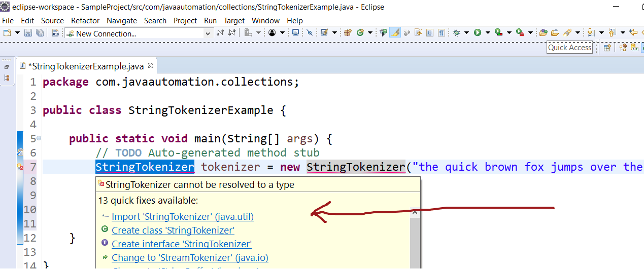
Task: Open the File menu
Action: (x=8, y=21)
